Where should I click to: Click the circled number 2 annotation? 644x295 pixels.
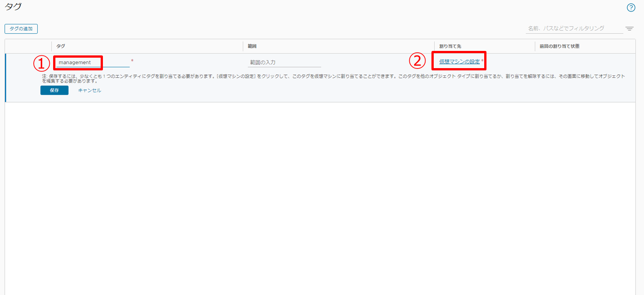point(417,61)
